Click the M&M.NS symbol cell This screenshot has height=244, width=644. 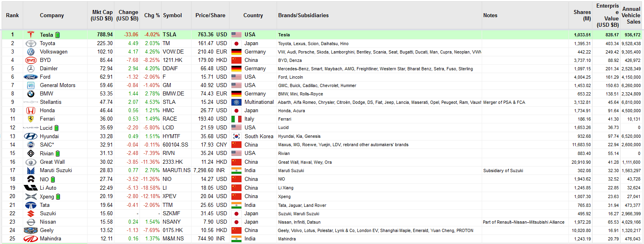(x=173, y=239)
